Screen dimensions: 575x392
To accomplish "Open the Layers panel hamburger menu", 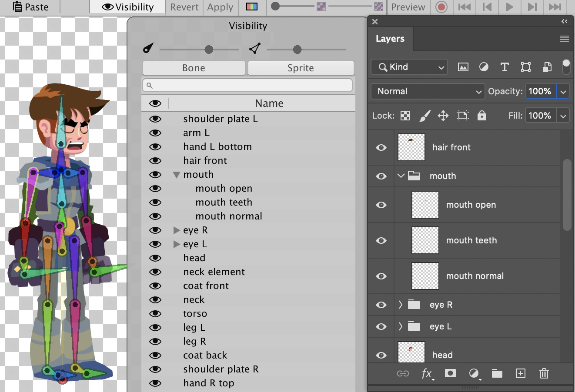I will click(564, 39).
